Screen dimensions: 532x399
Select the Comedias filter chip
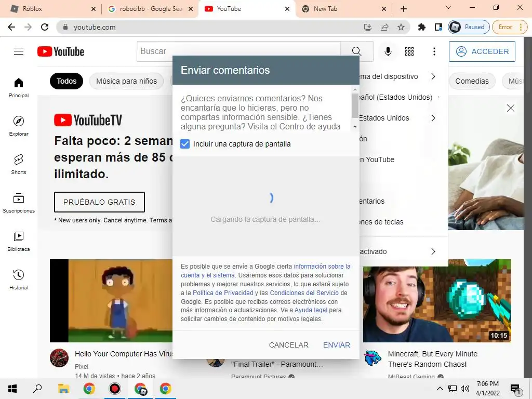(472, 81)
